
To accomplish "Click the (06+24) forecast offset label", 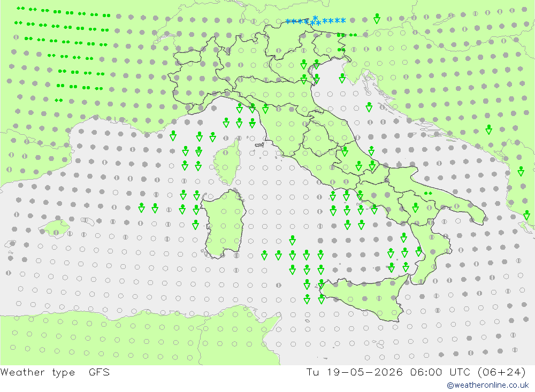I will pos(502,372).
